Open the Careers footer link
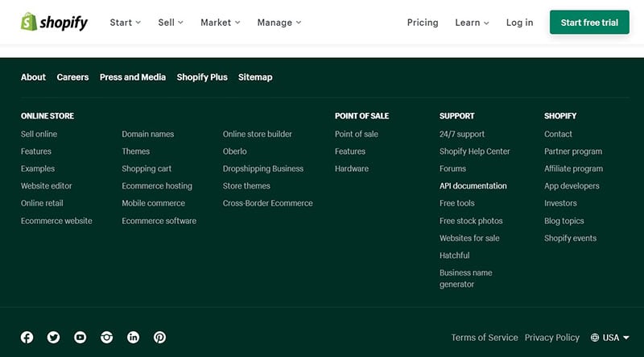 (72, 77)
